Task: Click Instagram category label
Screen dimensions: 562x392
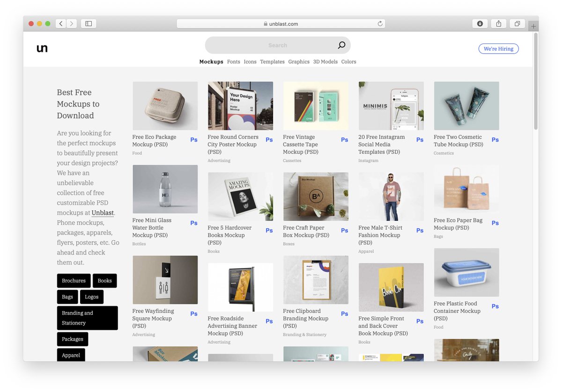Action: 368,161
